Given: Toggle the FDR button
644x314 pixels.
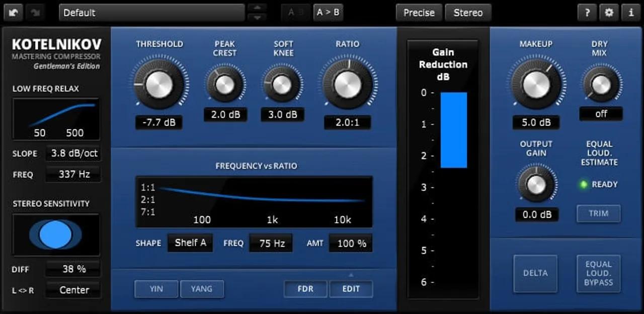Looking at the screenshot, I should pyautogui.click(x=305, y=289).
